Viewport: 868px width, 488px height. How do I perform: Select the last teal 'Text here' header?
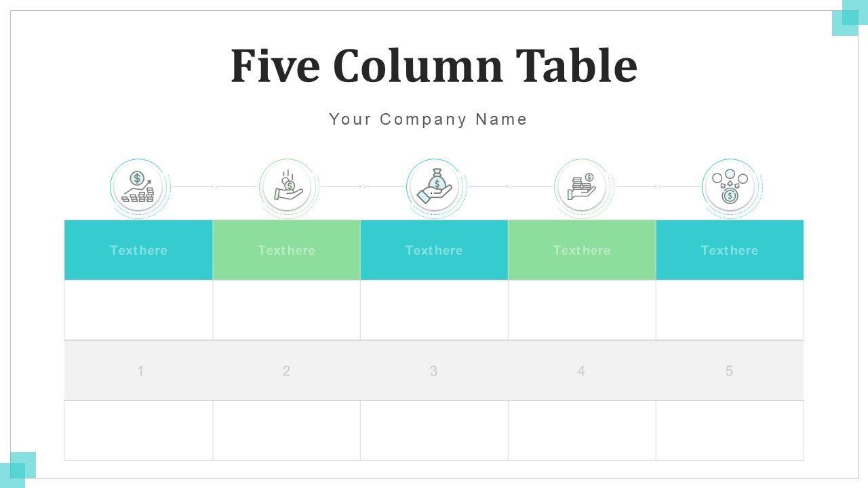(730, 250)
